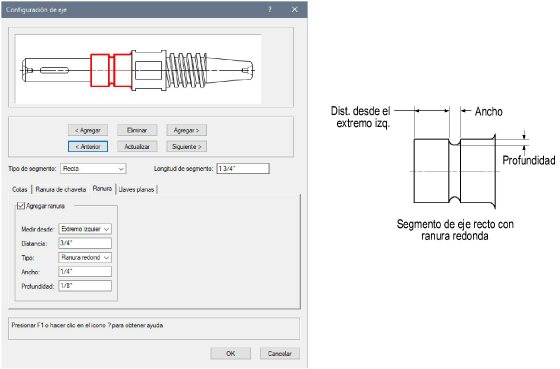The image size is (560, 369).
Task: Click the 'Agregar >' button
Action: [x=186, y=130]
